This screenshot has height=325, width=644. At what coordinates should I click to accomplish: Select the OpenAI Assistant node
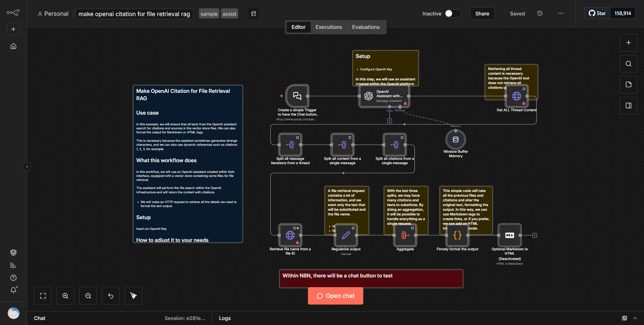[x=384, y=96]
